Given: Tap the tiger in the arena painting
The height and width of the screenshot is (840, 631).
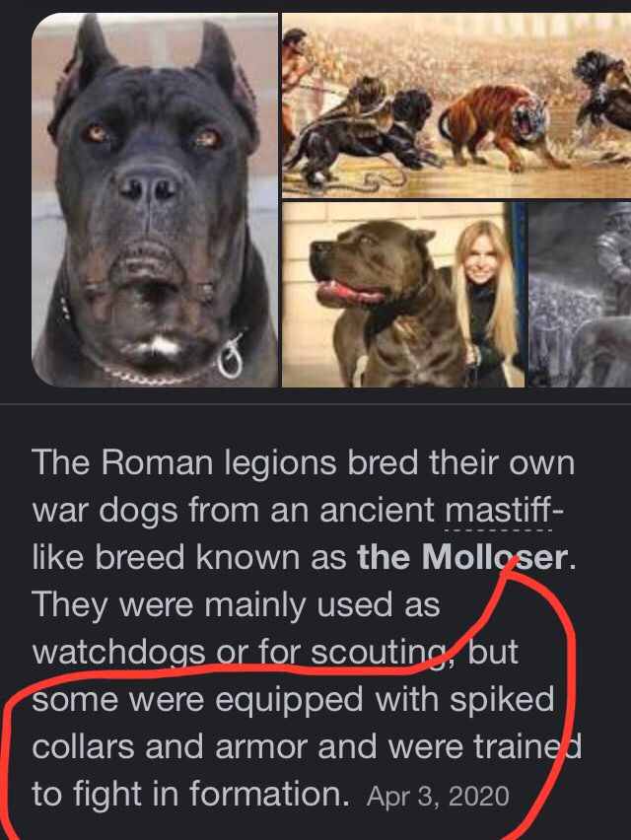Looking at the screenshot, I should (x=496, y=128).
